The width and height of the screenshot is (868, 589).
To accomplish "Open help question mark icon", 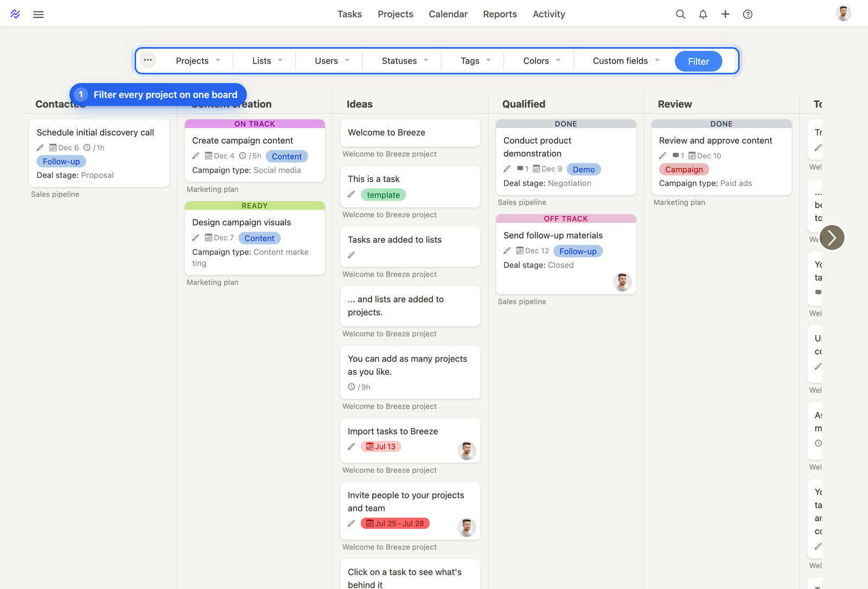I will 748,14.
